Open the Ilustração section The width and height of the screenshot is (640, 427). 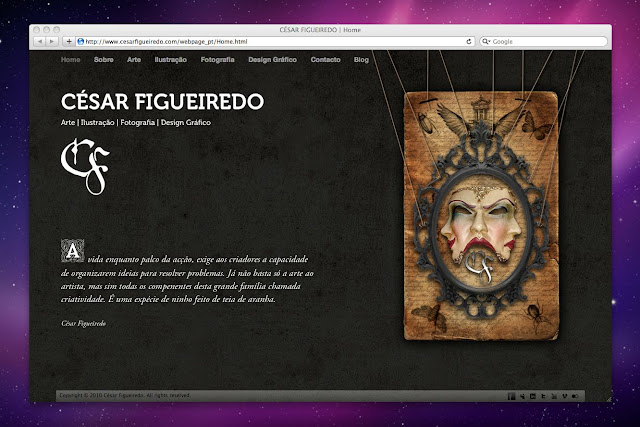point(171,60)
